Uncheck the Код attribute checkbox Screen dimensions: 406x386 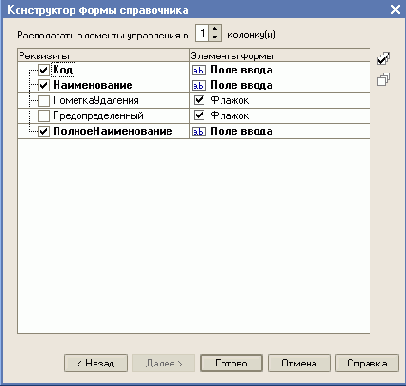[x=44, y=70]
